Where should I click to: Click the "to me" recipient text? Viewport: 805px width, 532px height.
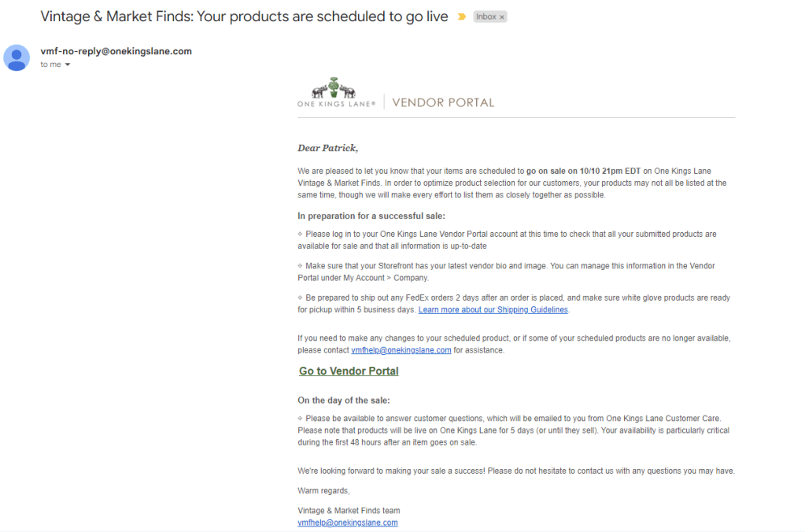[x=50, y=65]
